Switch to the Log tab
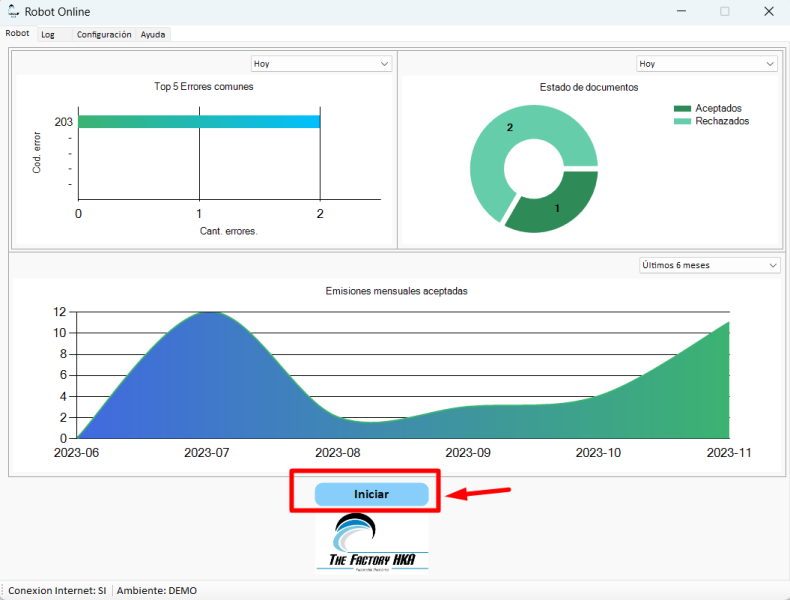This screenshot has height=600, width=790. click(x=48, y=34)
